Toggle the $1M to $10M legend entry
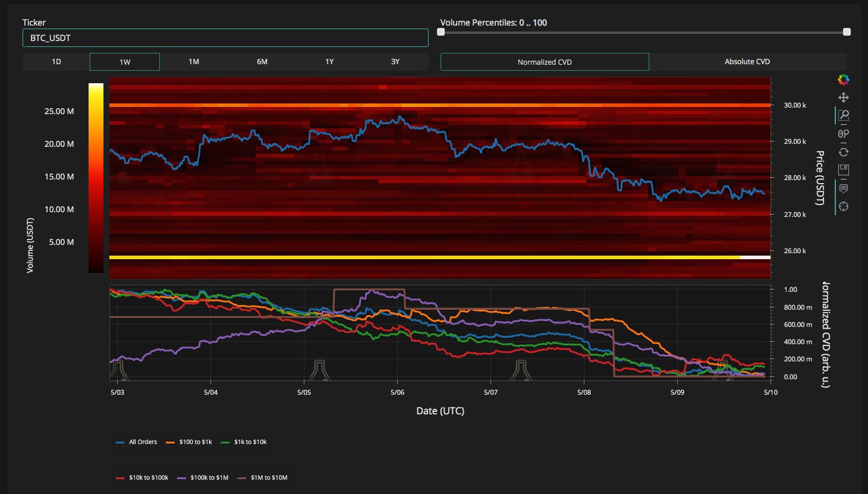This screenshot has height=494, width=868. coord(269,477)
